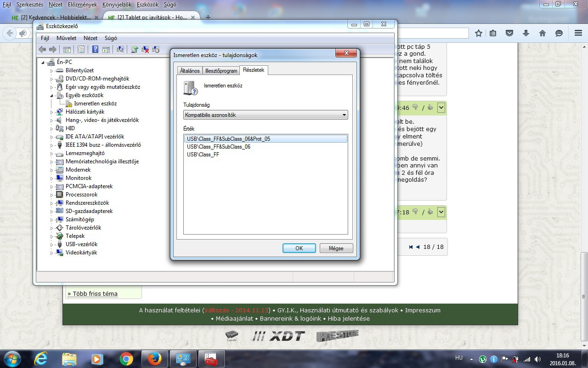The height and width of the screenshot is (368, 588).
Task: Open Firefox Könyvjelzők menu
Action: (x=117, y=5)
